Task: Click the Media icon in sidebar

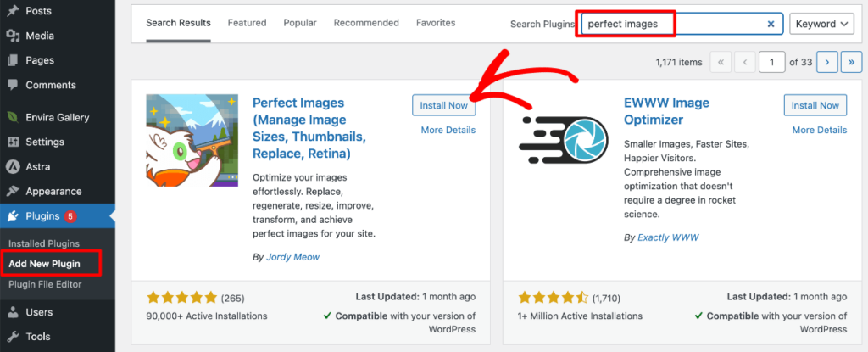Action: click(x=13, y=36)
